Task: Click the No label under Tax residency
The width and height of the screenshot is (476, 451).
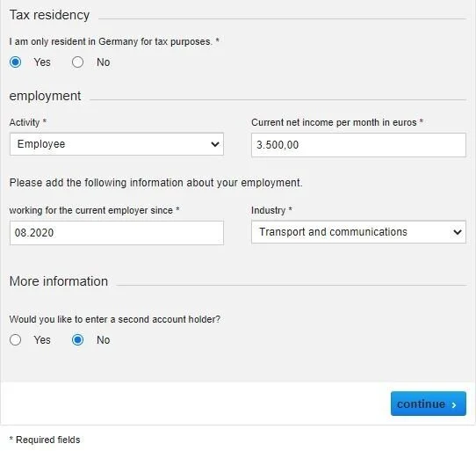Action: click(x=104, y=62)
